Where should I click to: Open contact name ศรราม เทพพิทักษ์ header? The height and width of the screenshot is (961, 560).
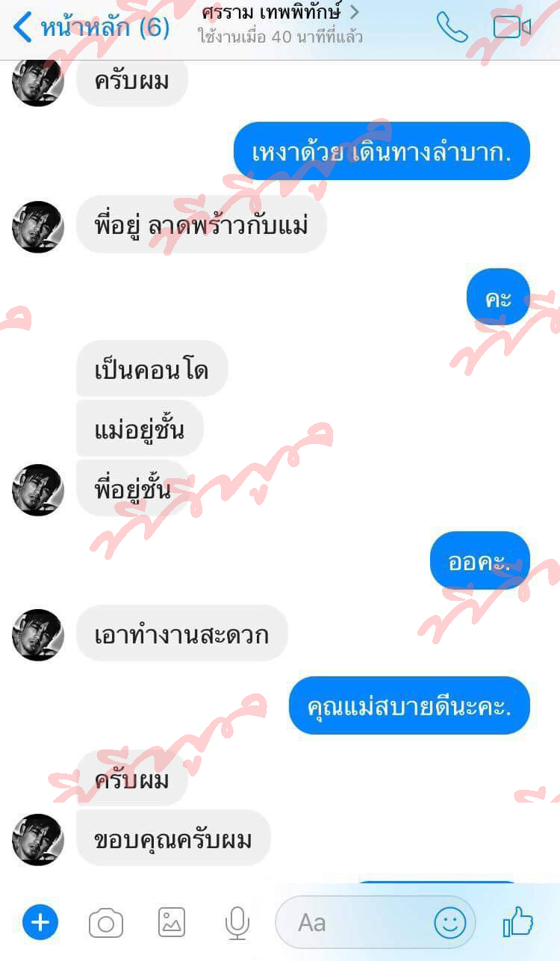(272, 12)
